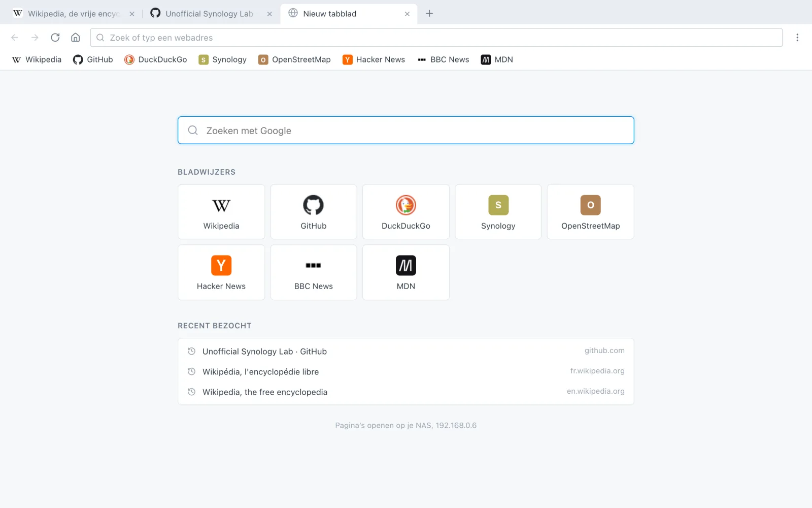Click the magnifier icon in the Google search box

coord(193,131)
